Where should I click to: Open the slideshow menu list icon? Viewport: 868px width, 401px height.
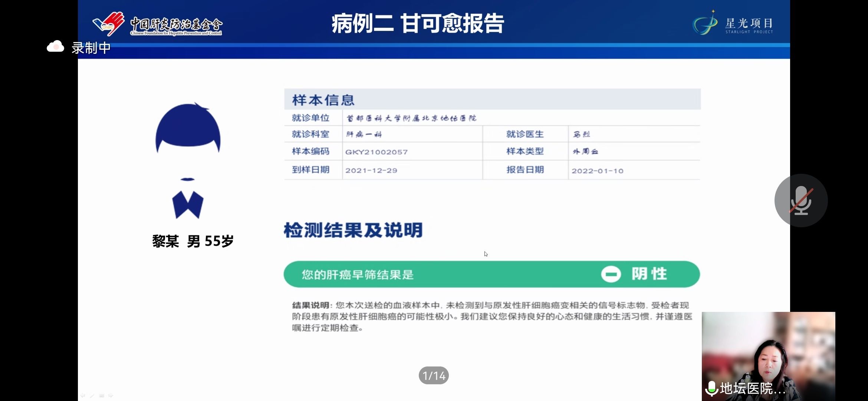point(101,395)
